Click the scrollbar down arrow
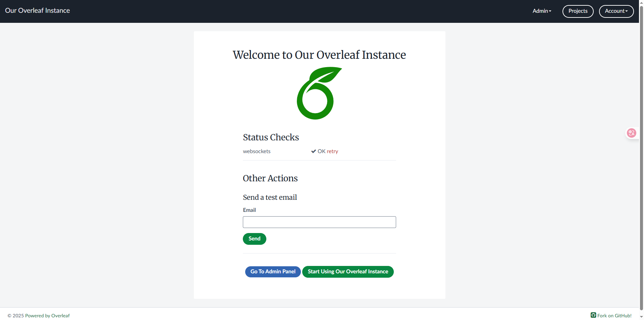Viewport: 644px width, 320px height. point(641,317)
